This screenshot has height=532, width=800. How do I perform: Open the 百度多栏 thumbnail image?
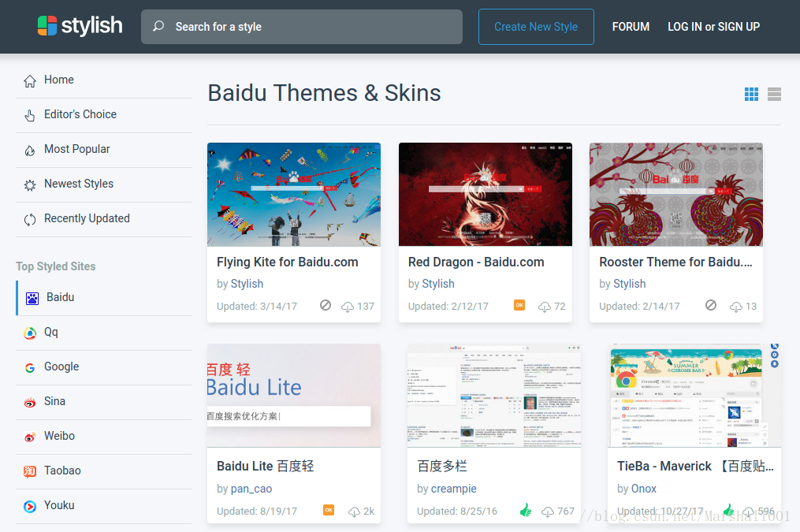click(494, 396)
